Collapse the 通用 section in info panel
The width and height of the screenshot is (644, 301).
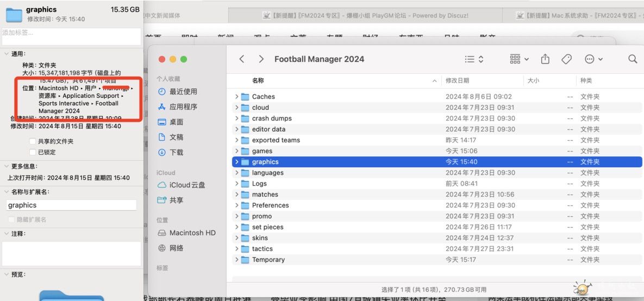point(6,54)
